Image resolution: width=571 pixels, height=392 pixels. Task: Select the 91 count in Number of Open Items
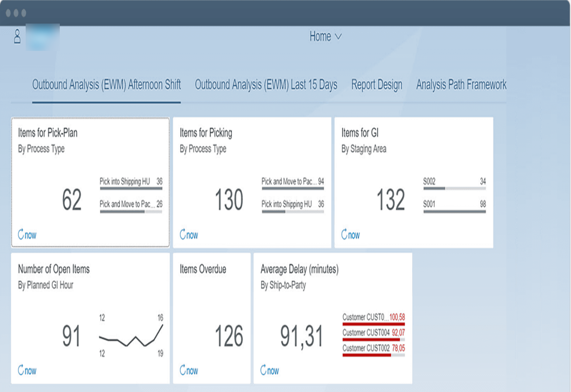[71, 336]
